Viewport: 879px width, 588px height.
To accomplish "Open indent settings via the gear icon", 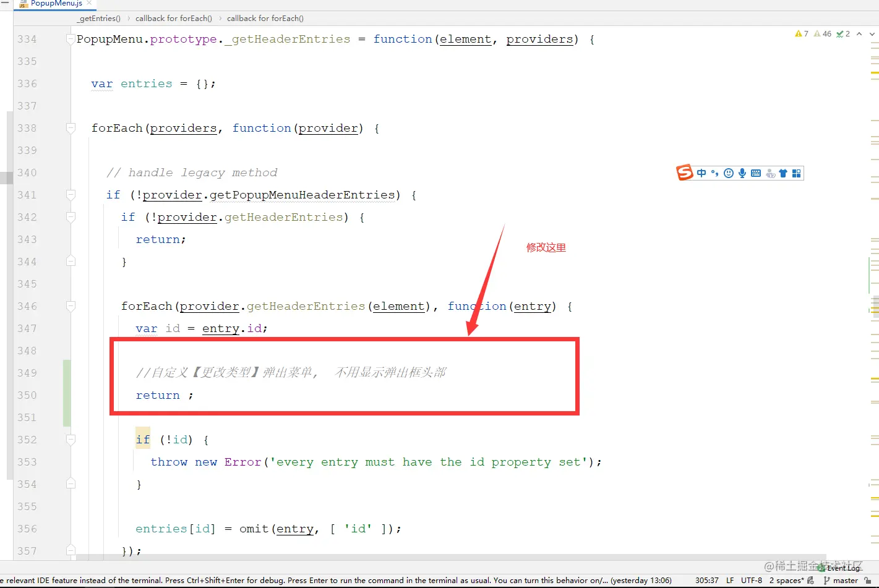I will tap(810, 580).
